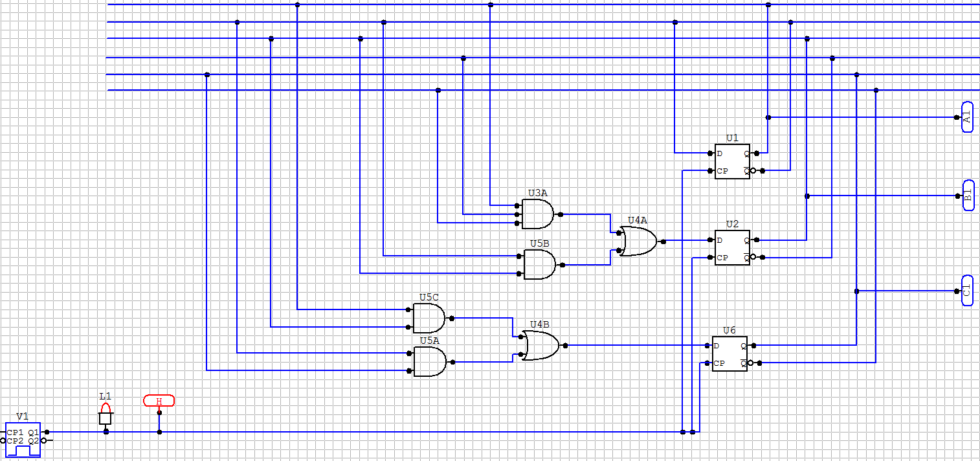Viewport: 980px width, 461px height.
Task: Click the A1 output connector
Action: tap(967, 117)
